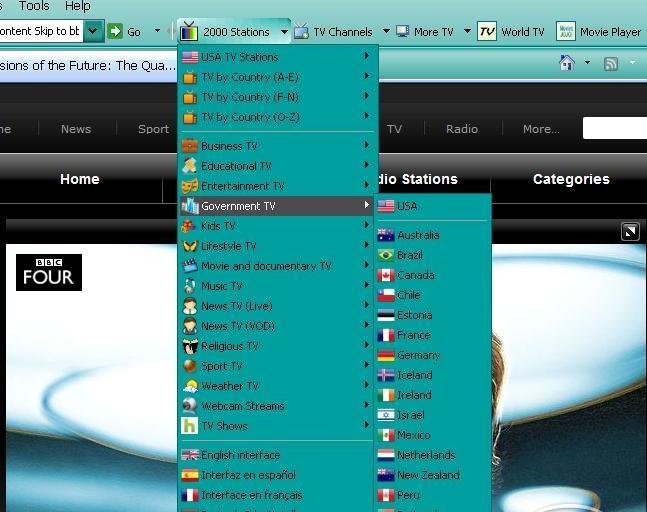647x512 pixels.
Task: Click the Sport TV ball icon
Action: click(190, 366)
